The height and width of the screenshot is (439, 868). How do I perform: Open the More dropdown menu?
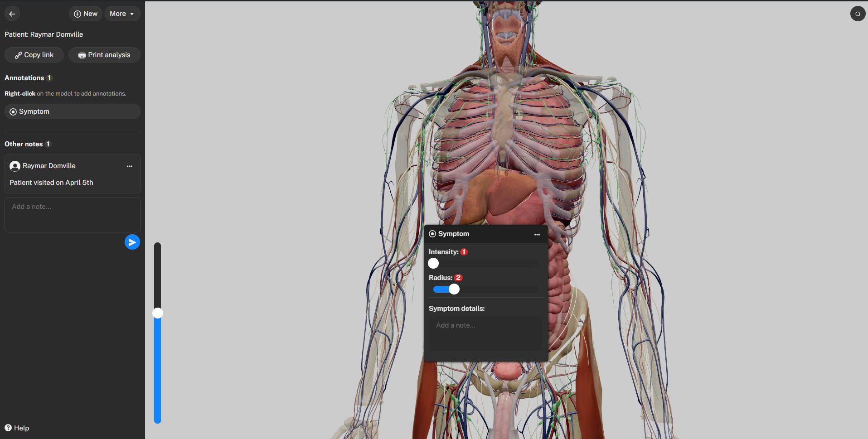tap(122, 14)
